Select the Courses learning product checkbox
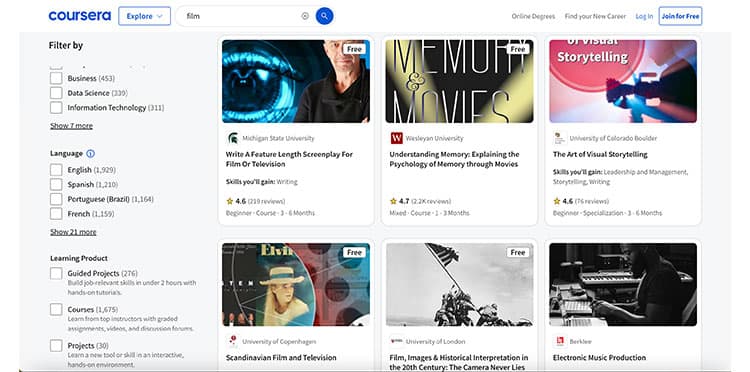This screenshot has height=372, width=750. (x=56, y=309)
